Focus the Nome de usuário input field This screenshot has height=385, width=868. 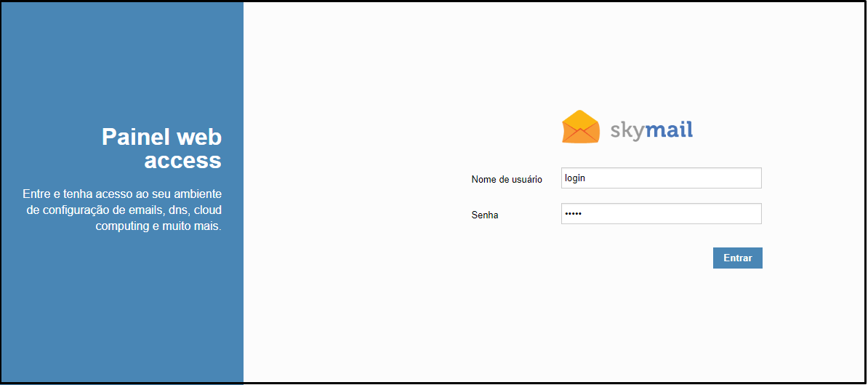click(x=661, y=178)
